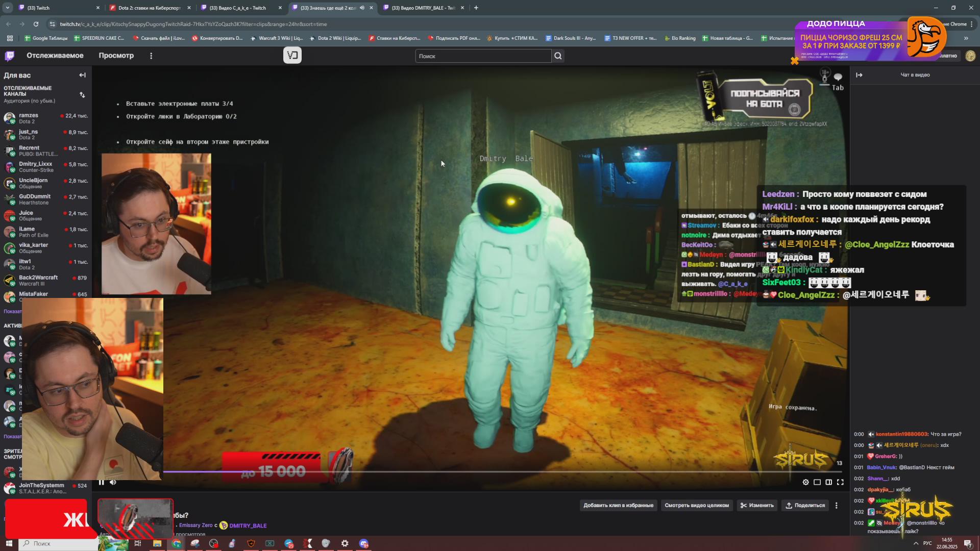Open File Explorer from the taskbar
Screen dimensions: 980x551
click(157, 543)
